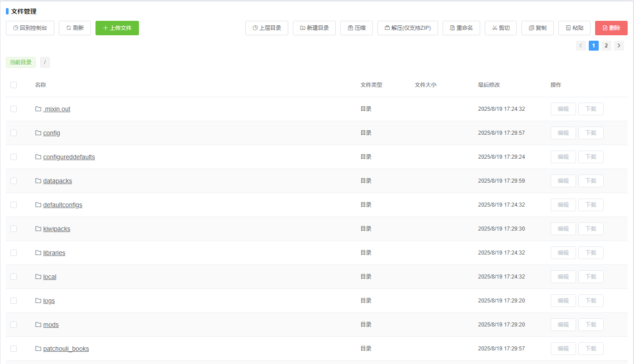
Task: Click the cut button with scissors
Action: pos(501,28)
